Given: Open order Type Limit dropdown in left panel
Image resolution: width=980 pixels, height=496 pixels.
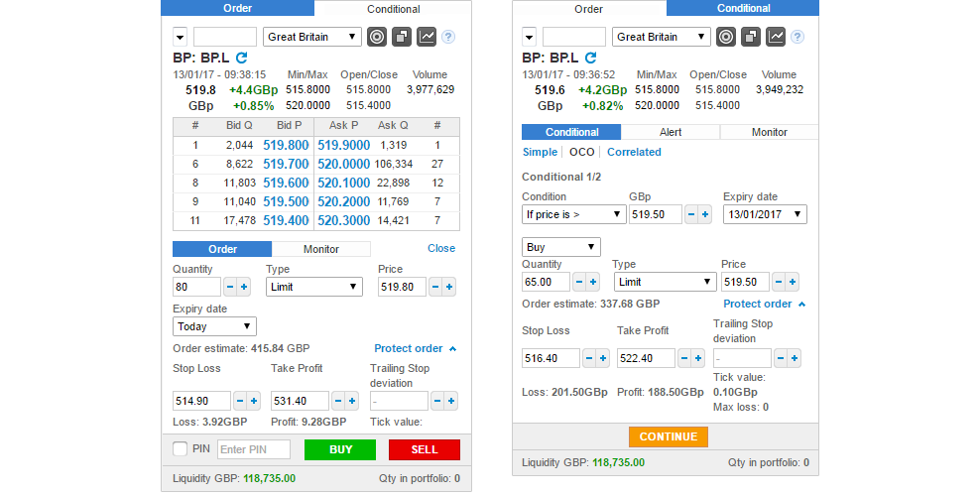Looking at the screenshot, I should [x=314, y=287].
